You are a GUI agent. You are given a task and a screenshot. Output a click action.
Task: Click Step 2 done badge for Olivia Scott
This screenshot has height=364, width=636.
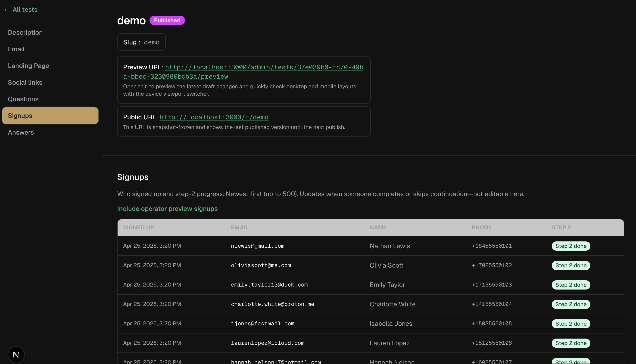click(x=571, y=265)
